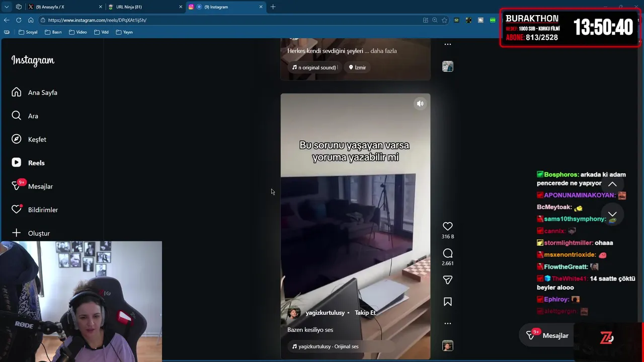This screenshot has height=362, width=644.
Task: Switch to the Anasayfa / X browser tab
Action: 64,7
